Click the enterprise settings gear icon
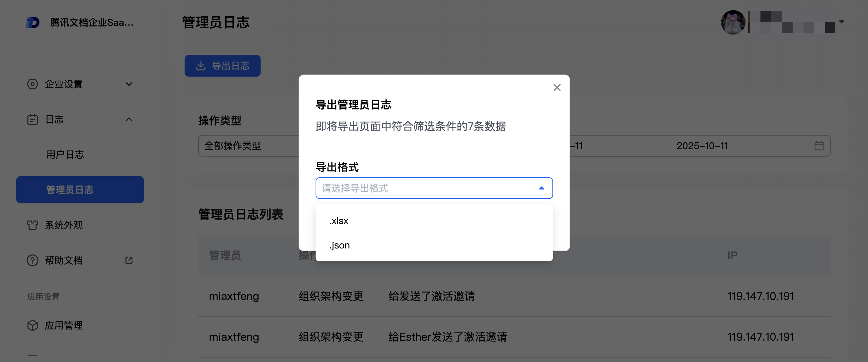This screenshot has width=868, height=362. coord(33,84)
